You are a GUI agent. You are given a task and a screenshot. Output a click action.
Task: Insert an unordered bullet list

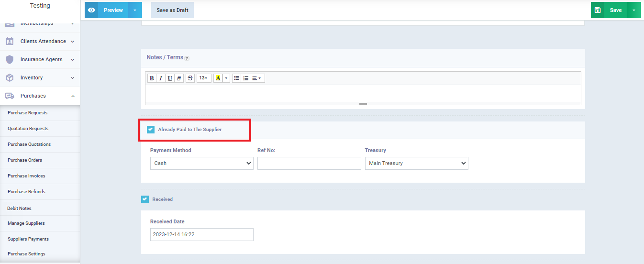tap(236, 78)
